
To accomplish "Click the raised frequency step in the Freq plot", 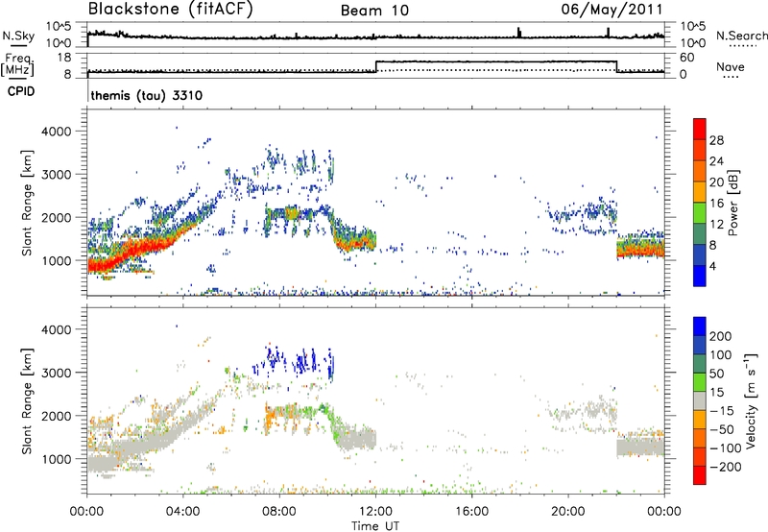I will [x=496, y=61].
